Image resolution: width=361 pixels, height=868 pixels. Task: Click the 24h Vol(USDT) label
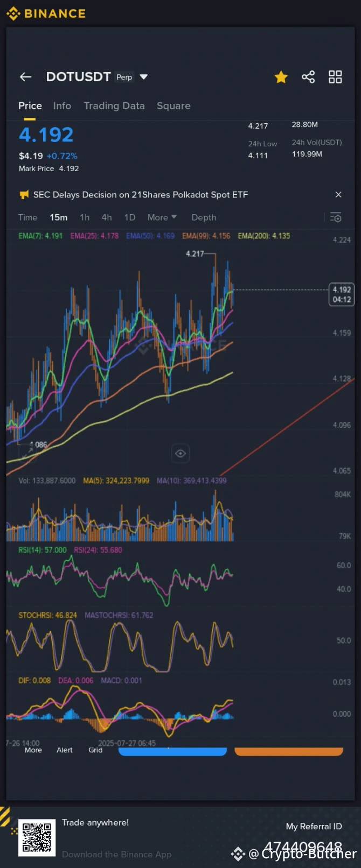click(317, 143)
